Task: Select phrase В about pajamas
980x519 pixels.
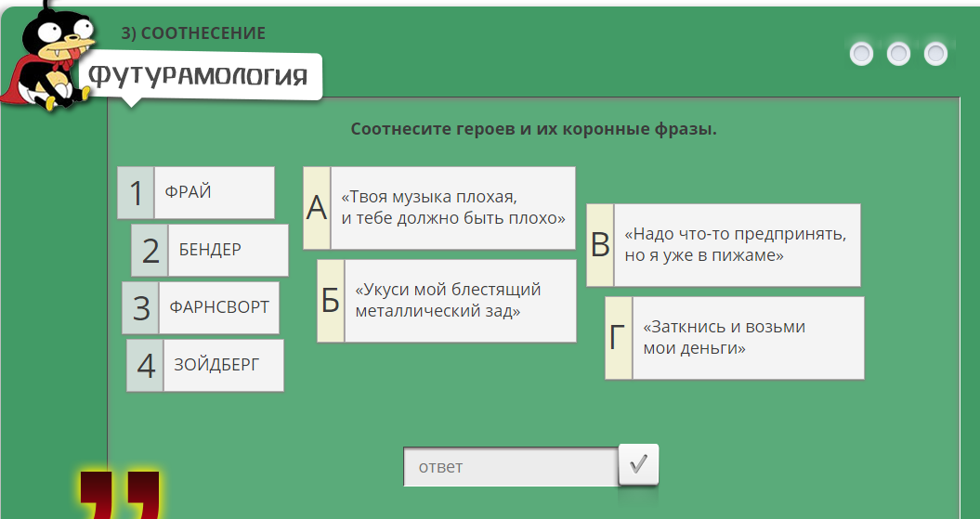Action: 724,245
